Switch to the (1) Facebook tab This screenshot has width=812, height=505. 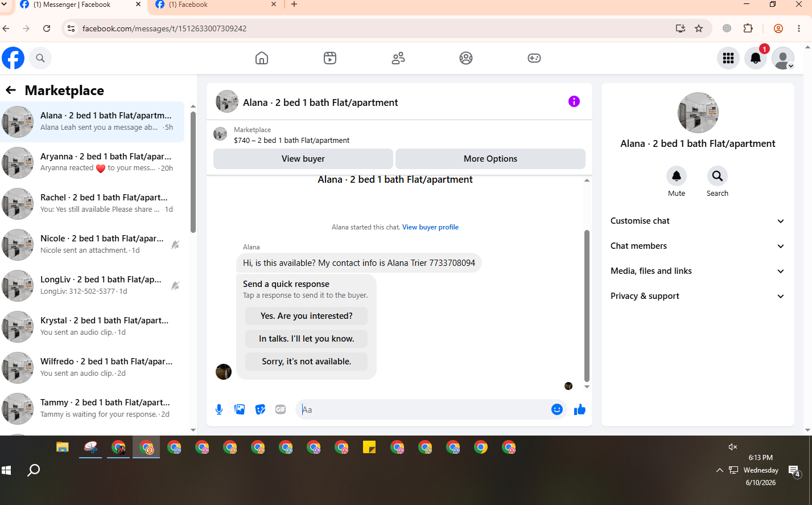[216, 5]
